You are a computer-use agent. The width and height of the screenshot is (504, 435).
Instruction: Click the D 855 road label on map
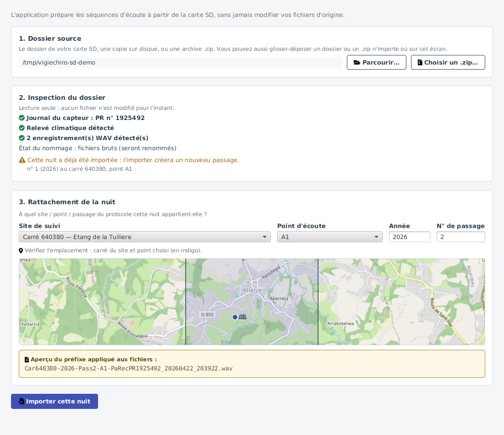(207, 315)
